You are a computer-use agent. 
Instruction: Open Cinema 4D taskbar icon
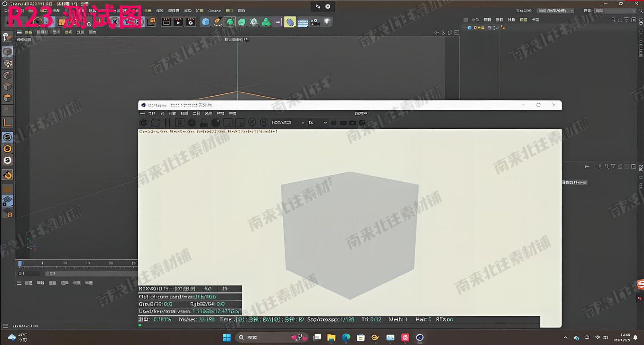click(420, 338)
